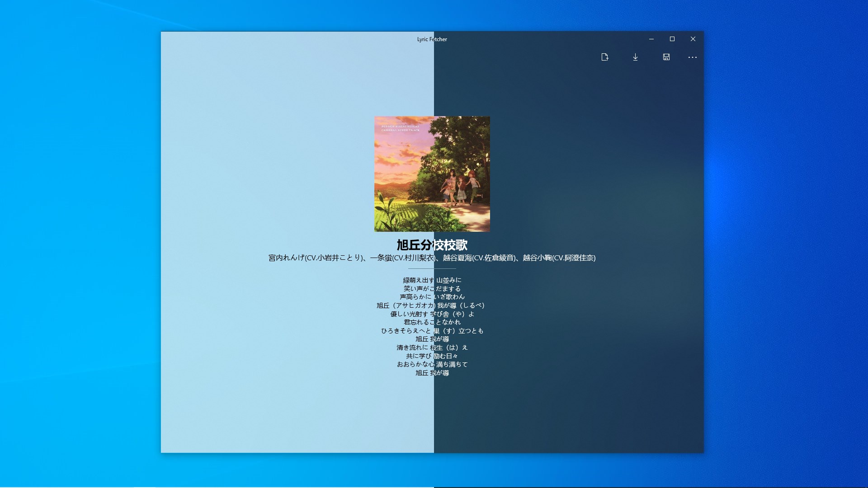Click the lyric line おおらかな心 満ち満ちて
Viewport: 868px width, 488px height.
point(432,364)
